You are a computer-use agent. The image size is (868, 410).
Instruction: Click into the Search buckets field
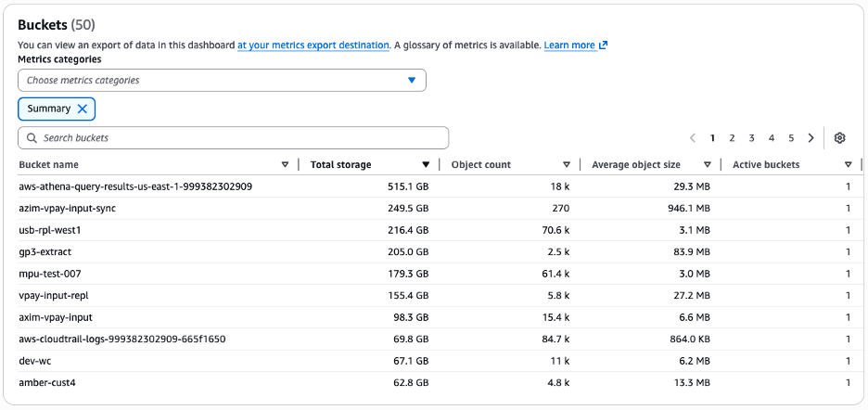[x=233, y=138]
